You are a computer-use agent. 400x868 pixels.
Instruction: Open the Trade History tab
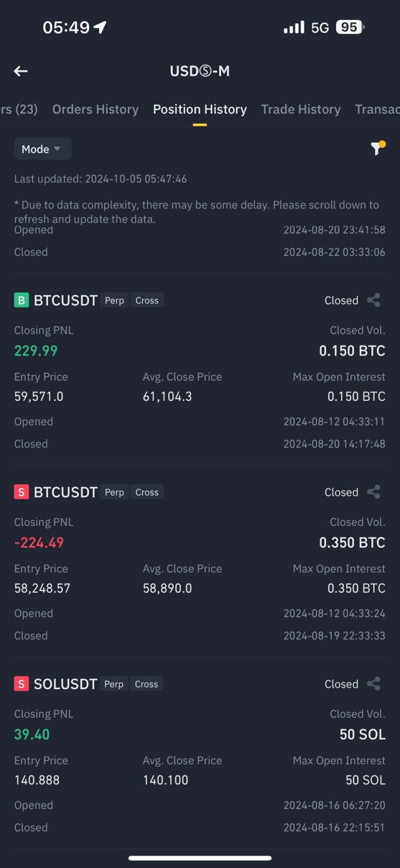point(300,109)
